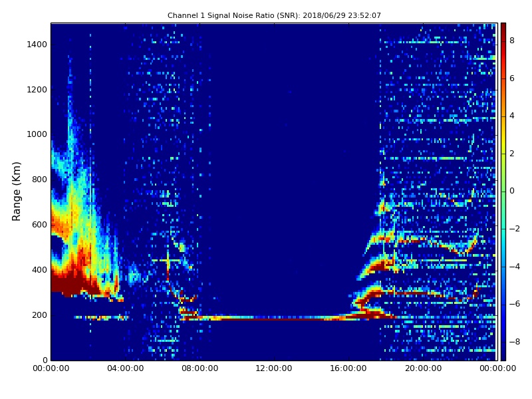Click the 12:00:00 time axis label
Image resolution: width=532 pixels, height=399 pixels.
(x=274, y=368)
